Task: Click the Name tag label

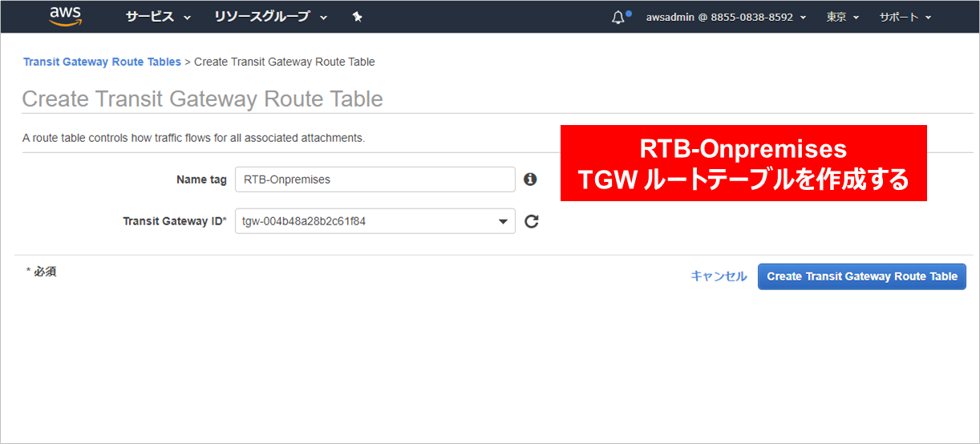Action: [201, 180]
